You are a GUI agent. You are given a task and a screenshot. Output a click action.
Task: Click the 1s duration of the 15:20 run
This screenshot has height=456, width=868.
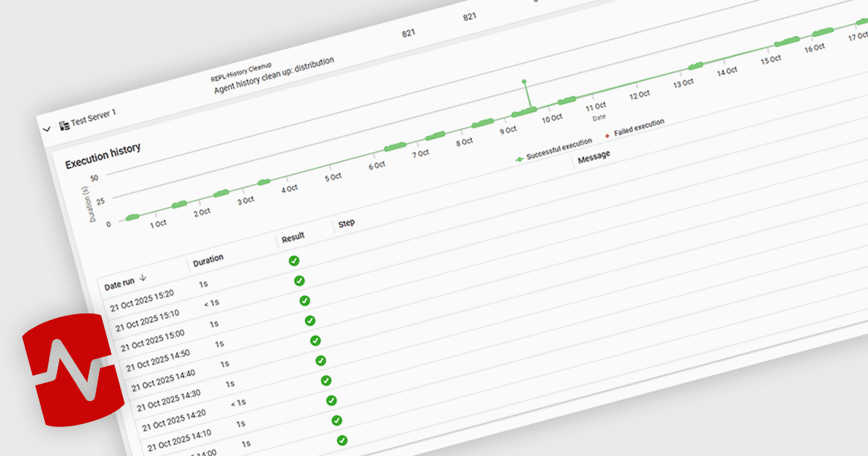coord(204,285)
